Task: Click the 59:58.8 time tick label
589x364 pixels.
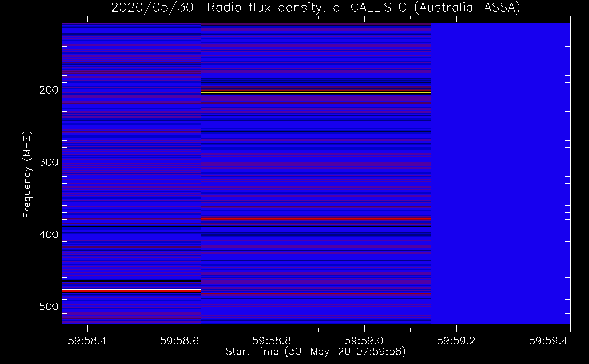Action: point(272,341)
